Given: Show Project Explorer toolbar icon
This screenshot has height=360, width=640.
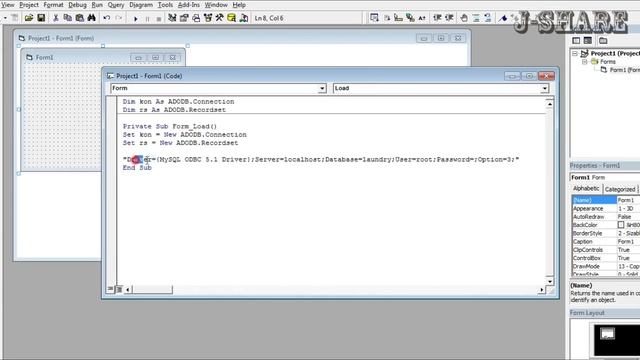Looking at the screenshot, I should [172, 18].
